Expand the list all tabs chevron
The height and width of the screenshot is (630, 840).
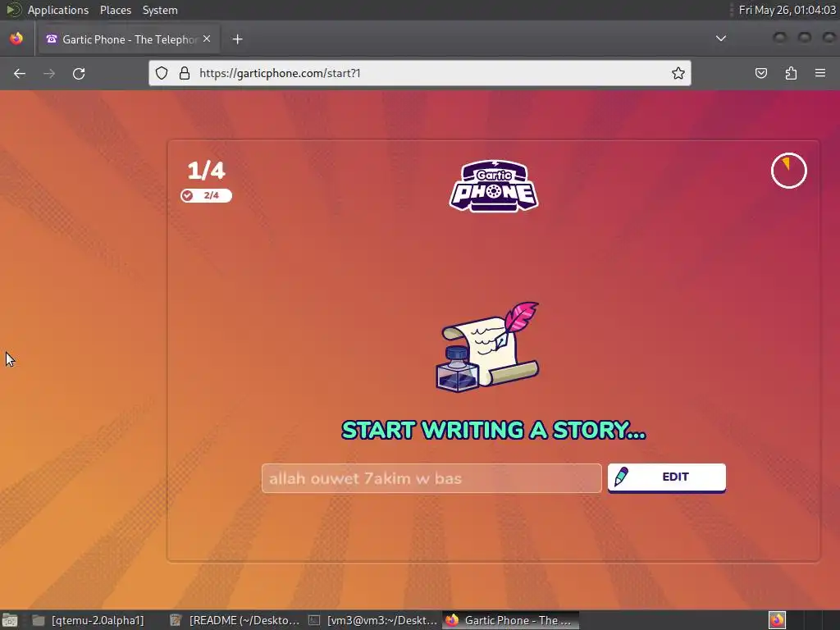(x=721, y=39)
